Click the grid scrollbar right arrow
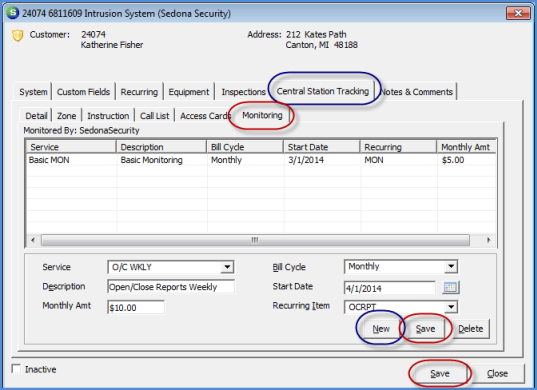Screen dimensions: 537x390 pos(489,240)
